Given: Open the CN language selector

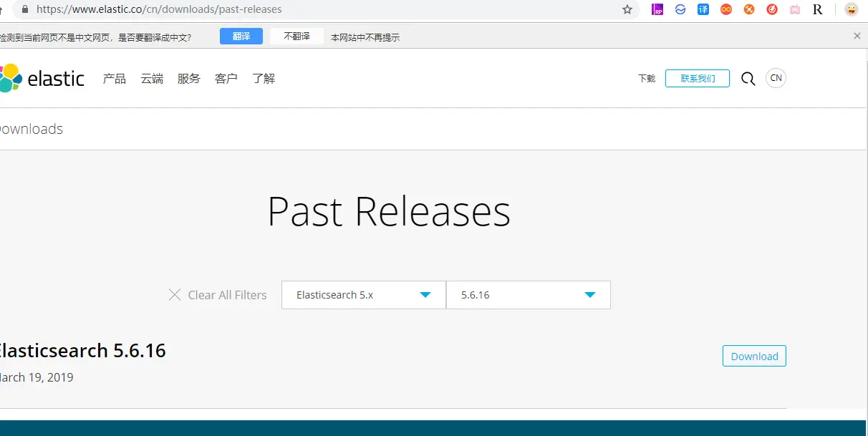Looking at the screenshot, I should coord(776,78).
